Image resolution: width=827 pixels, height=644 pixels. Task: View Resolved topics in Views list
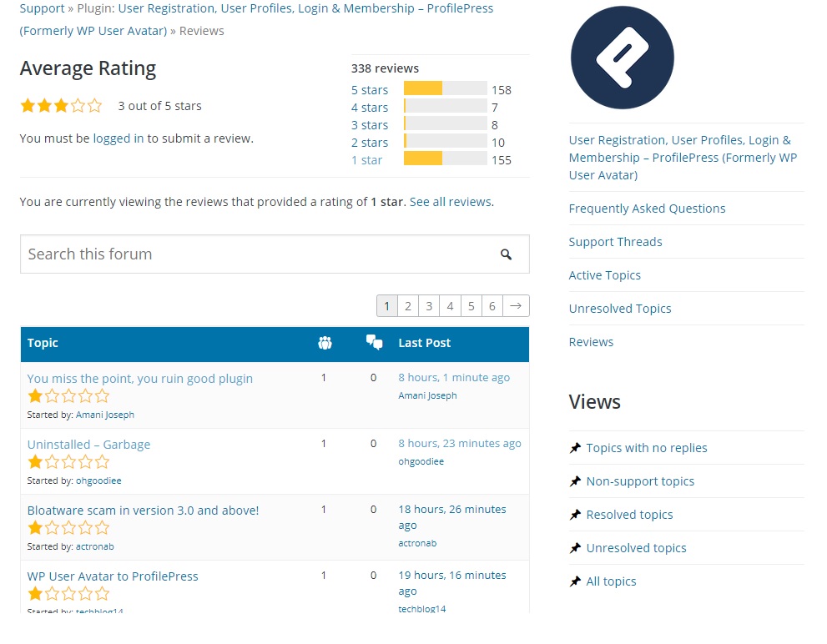(630, 515)
